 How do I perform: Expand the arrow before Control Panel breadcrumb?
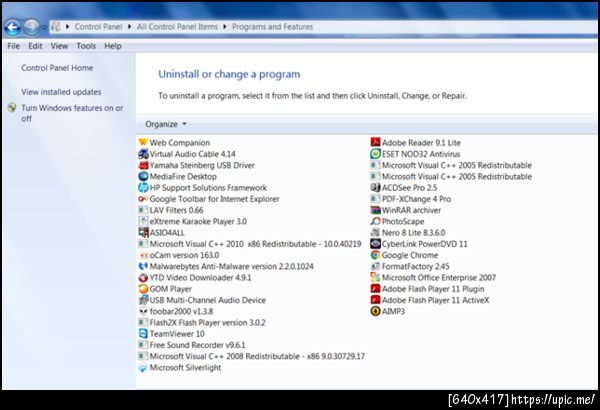click(x=67, y=27)
